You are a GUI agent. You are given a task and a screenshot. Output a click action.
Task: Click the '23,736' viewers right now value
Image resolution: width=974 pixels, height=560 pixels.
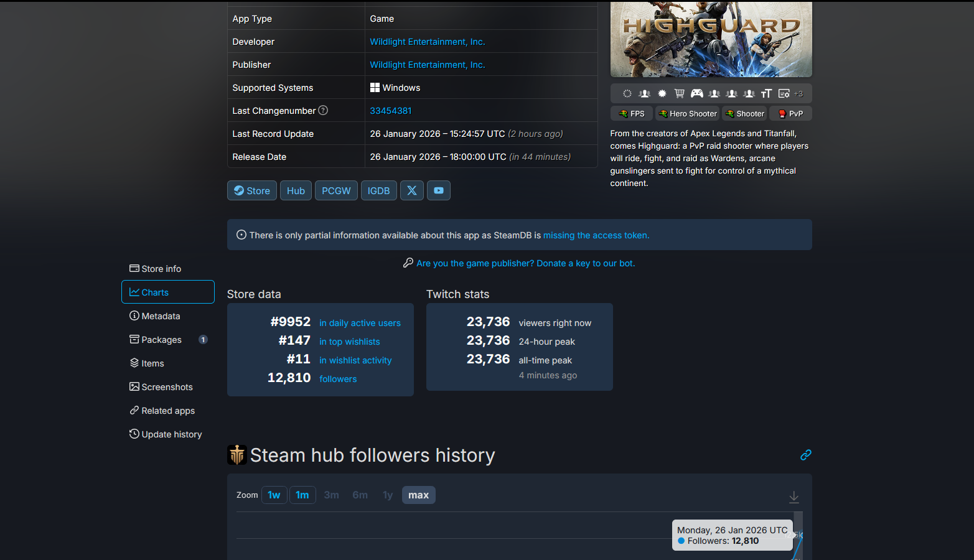(489, 322)
